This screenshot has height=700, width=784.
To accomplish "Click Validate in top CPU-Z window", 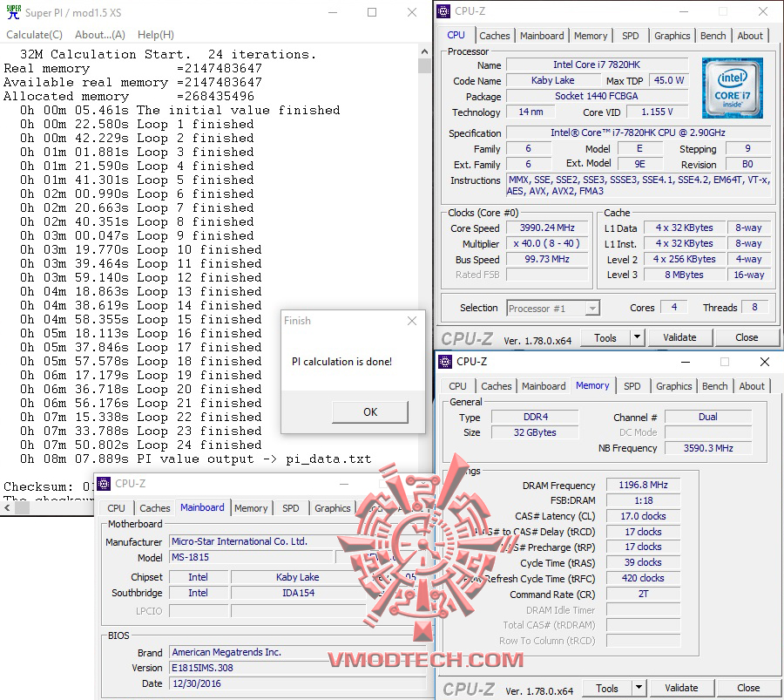I will coord(679,337).
